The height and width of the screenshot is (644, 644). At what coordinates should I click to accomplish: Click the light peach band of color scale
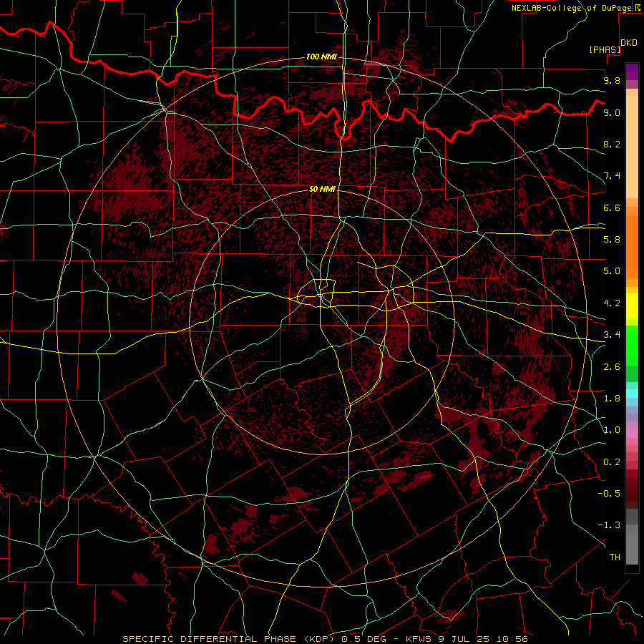632,148
